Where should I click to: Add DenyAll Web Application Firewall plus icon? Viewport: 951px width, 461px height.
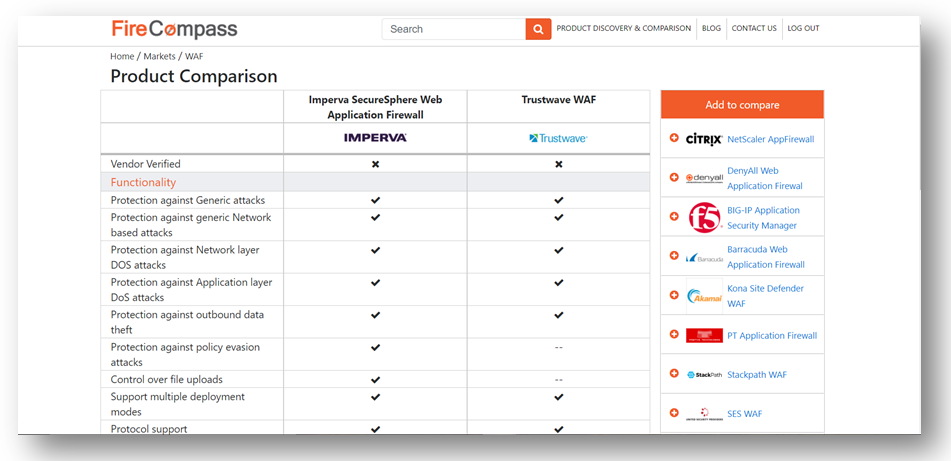(x=674, y=177)
